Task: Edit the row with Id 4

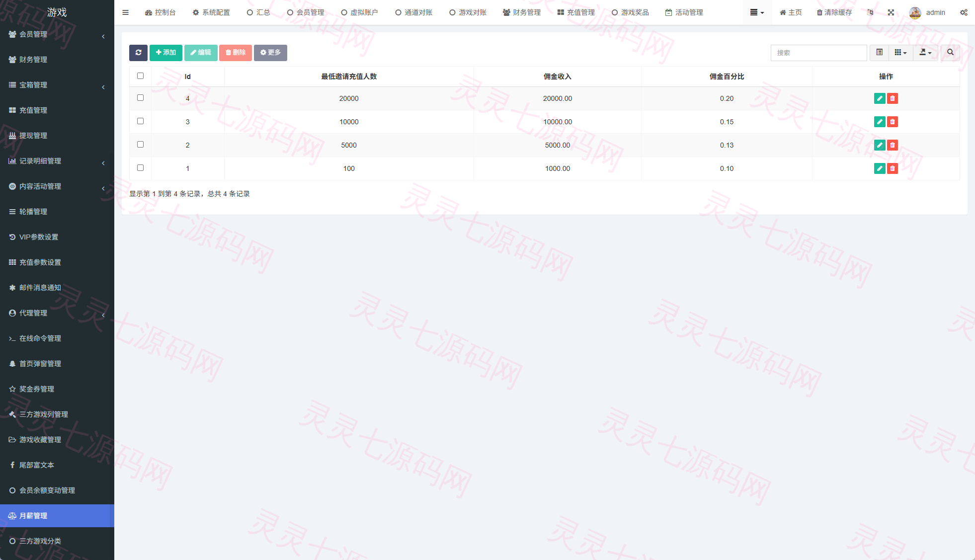Action: pyautogui.click(x=880, y=98)
